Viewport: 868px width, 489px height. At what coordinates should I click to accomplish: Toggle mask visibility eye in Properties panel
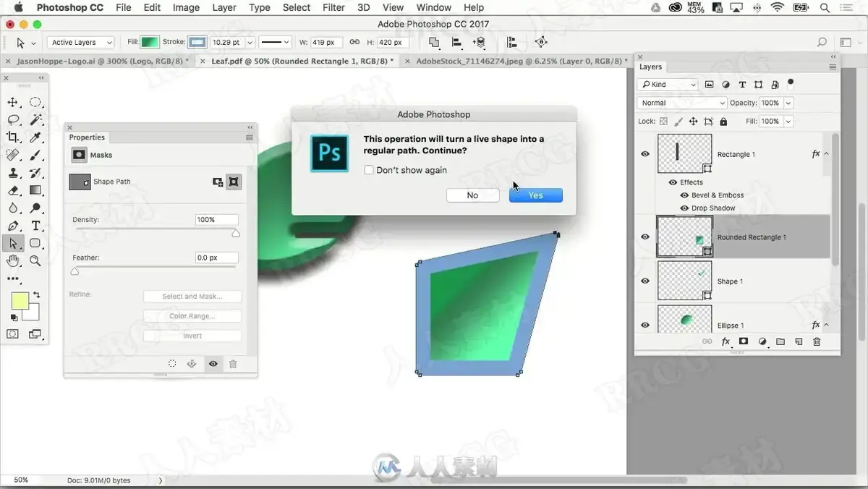pyautogui.click(x=213, y=364)
